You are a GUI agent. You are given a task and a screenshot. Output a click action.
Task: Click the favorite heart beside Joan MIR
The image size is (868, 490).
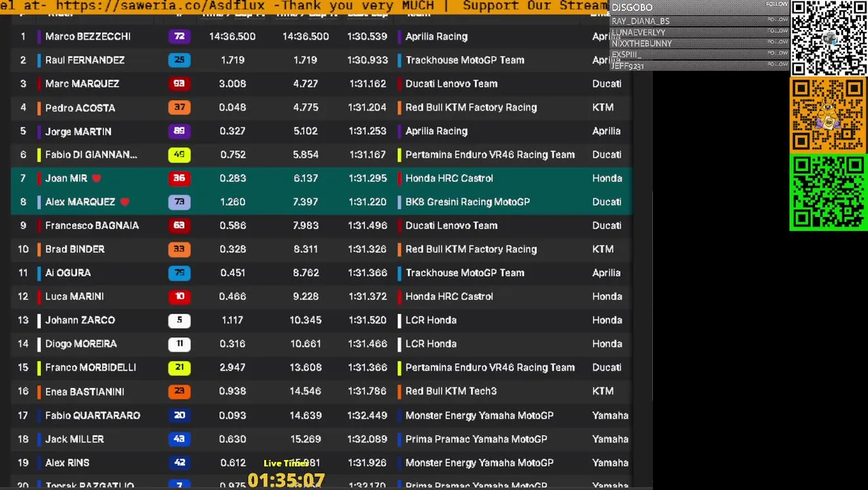click(x=96, y=178)
